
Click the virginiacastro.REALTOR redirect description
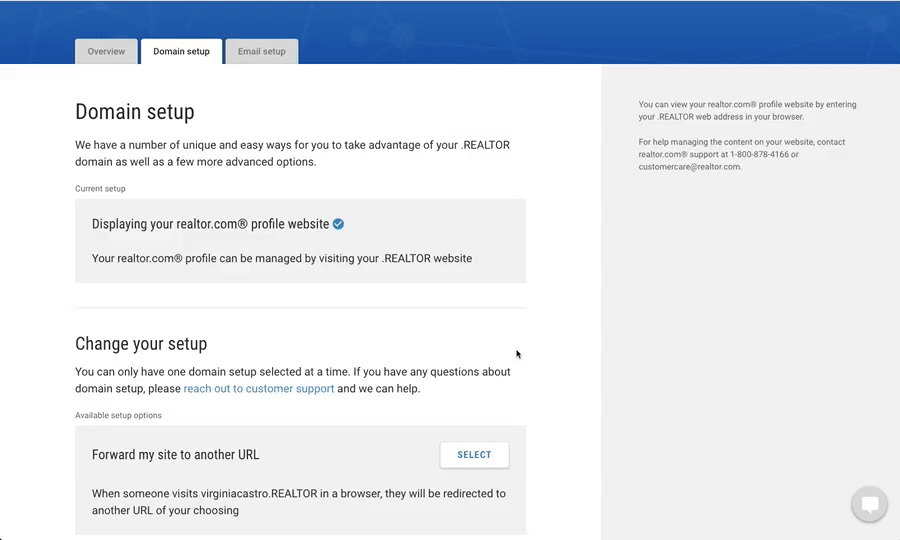click(298, 502)
